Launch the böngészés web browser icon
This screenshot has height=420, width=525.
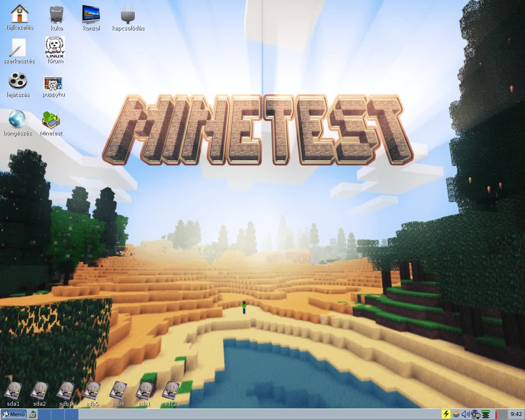(x=18, y=119)
